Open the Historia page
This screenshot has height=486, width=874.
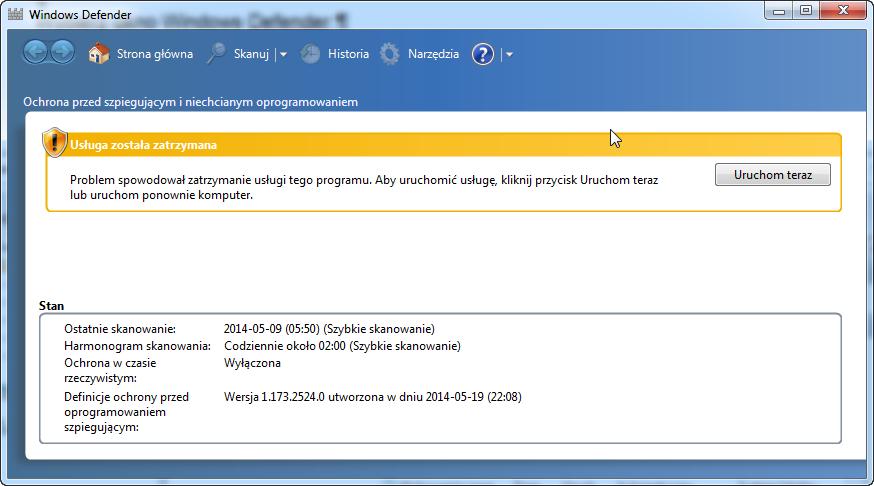click(x=348, y=54)
